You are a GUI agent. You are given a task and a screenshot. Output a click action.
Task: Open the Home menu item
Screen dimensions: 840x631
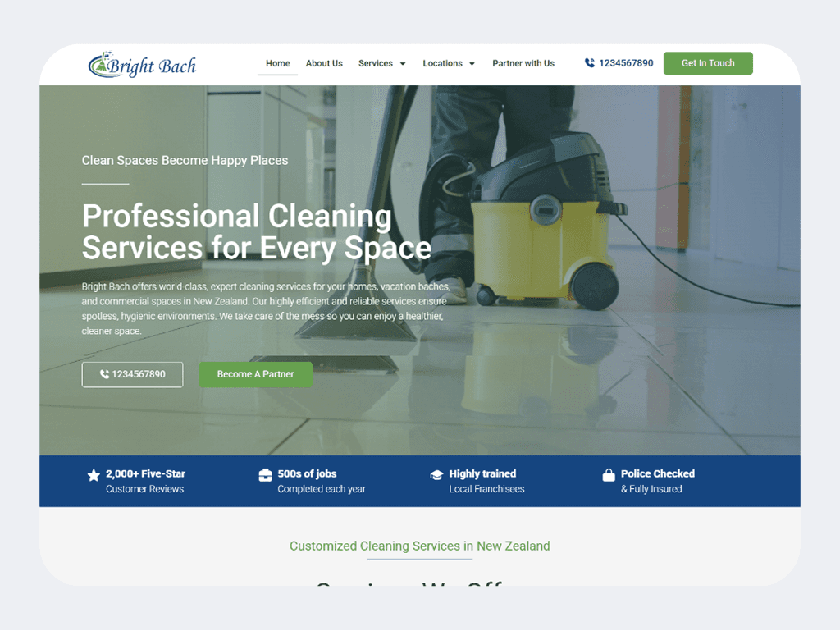pos(277,63)
